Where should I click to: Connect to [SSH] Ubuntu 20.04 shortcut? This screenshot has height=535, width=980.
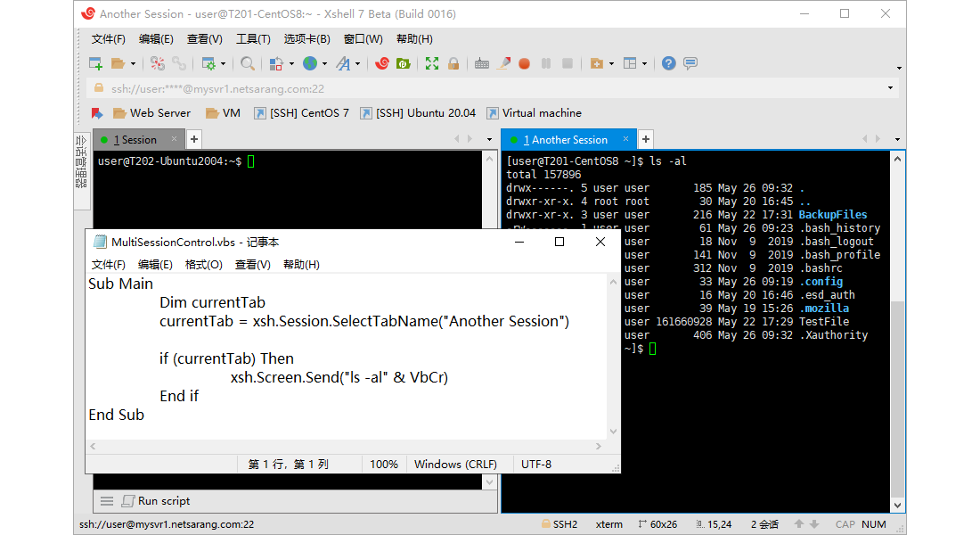418,113
